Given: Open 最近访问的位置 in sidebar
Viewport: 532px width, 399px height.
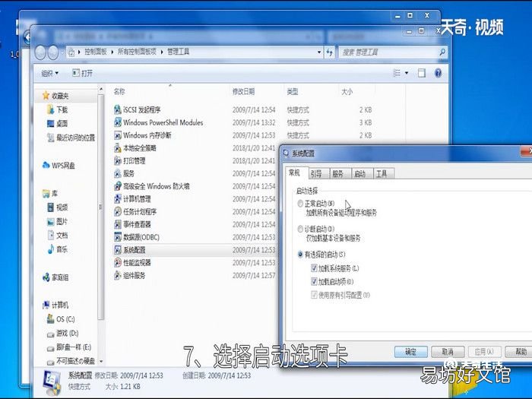Looking at the screenshot, I should pyautogui.click(x=71, y=138).
